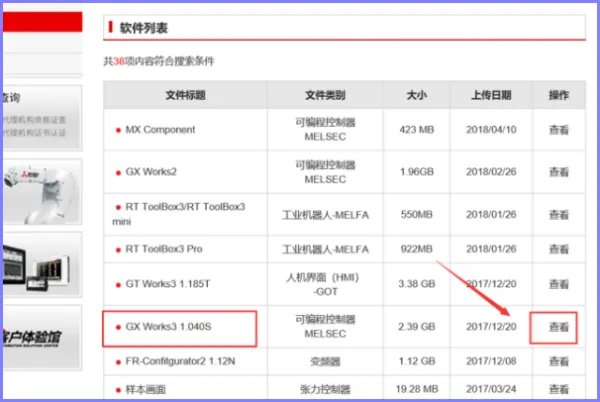Click the 大小 column header
Viewport: 600px width, 402px height.
[416, 95]
